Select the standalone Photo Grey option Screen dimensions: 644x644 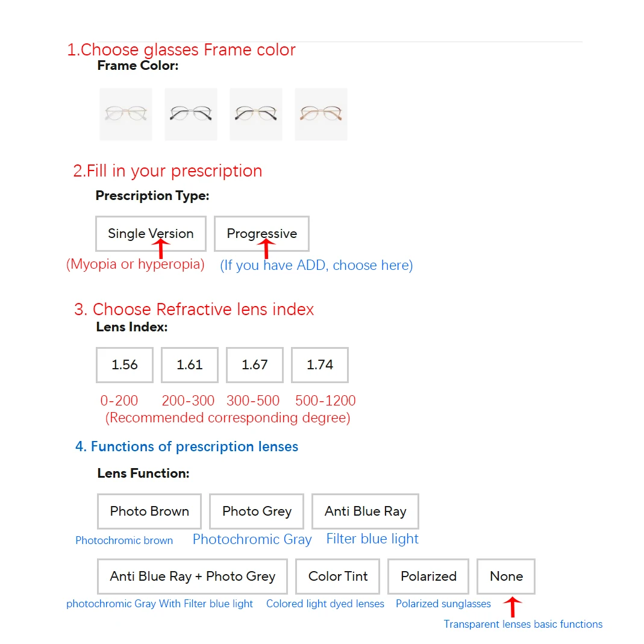pos(257,511)
